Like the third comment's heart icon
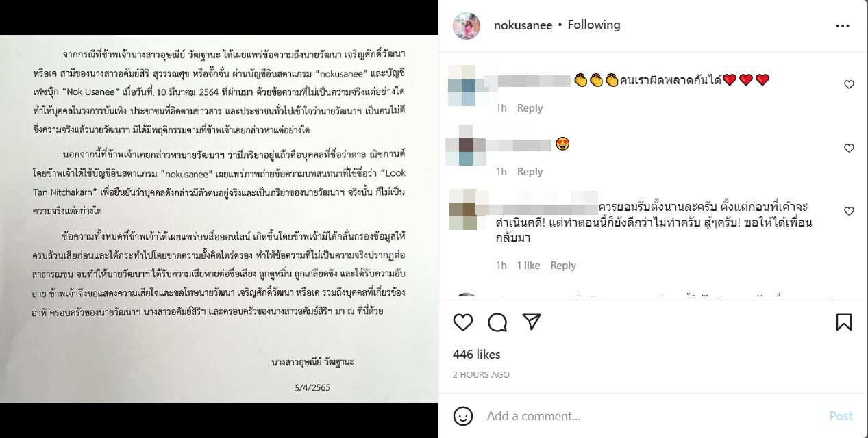This screenshot has width=868, height=438. [849, 211]
